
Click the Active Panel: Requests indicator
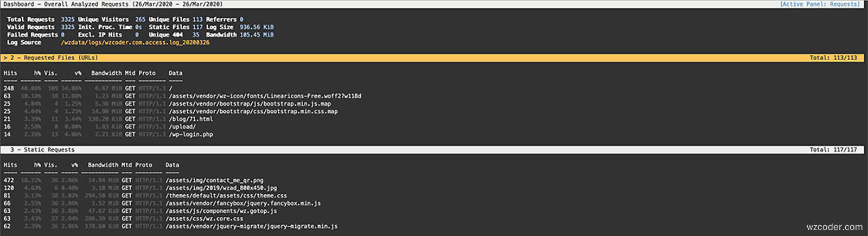click(820, 4)
